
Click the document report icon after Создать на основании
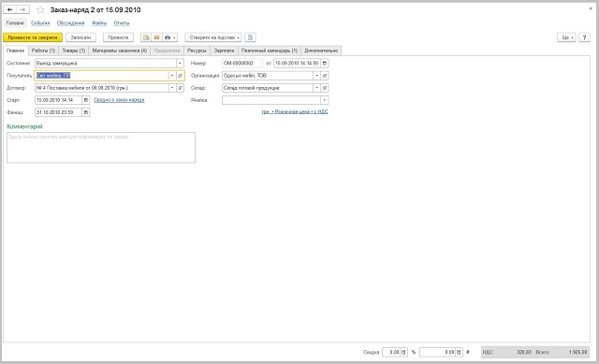pyautogui.click(x=250, y=37)
